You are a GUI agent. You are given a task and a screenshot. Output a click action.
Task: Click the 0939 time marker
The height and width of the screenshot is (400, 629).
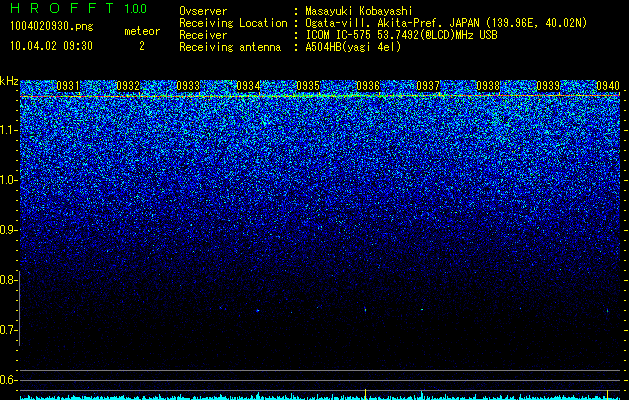tap(548, 86)
